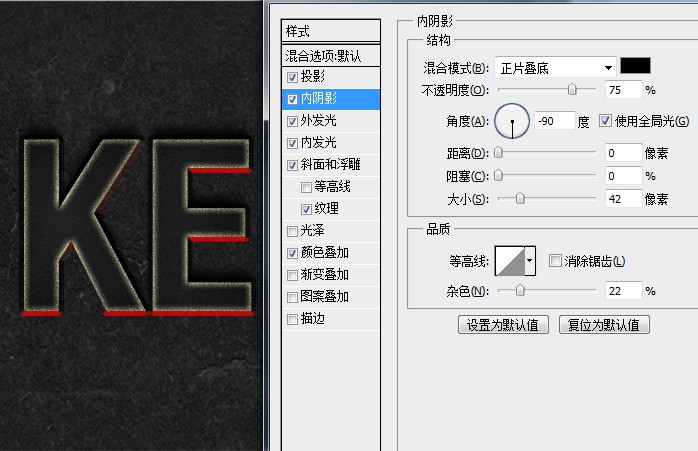Viewport: 698px width, 451px height.
Task: Click the 距离 distance value field
Action: point(624,153)
